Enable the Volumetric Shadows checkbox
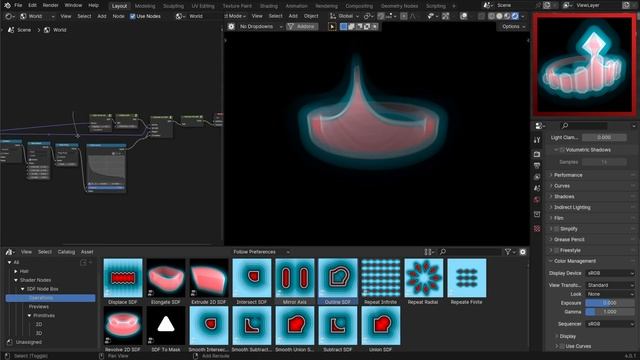This screenshot has height=360, width=640. (x=562, y=150)
